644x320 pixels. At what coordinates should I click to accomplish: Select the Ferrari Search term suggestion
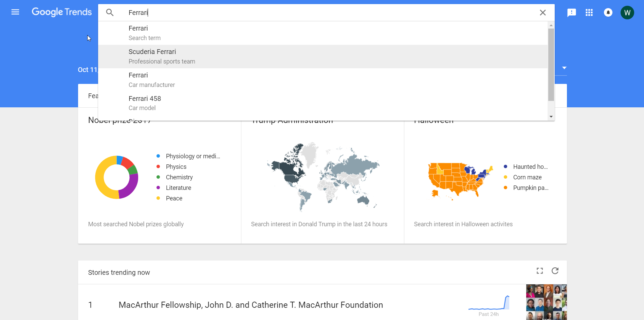coord(138,33)
